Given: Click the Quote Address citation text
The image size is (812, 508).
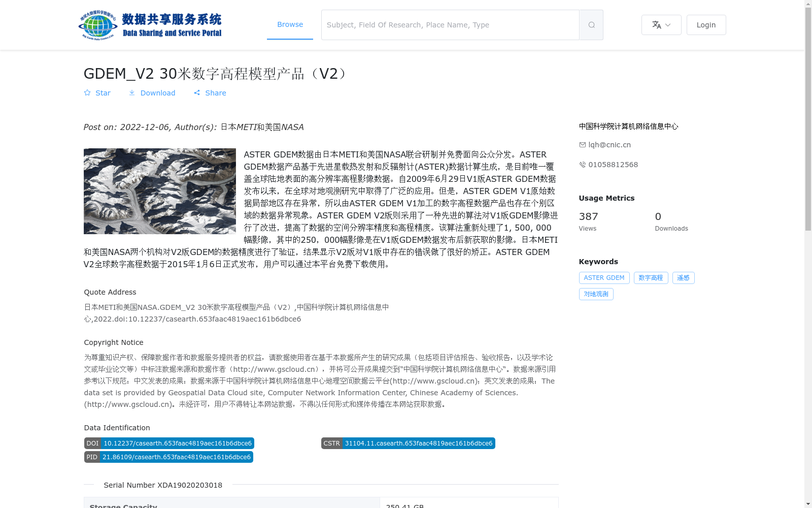Looking at the screenshot, I should click(236, 313).
